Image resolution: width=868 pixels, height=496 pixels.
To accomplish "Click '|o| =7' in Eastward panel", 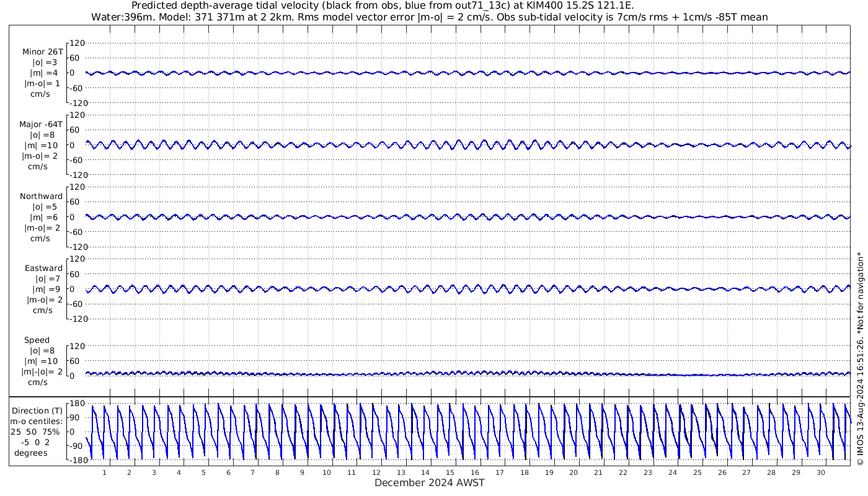I will [47, 279].
